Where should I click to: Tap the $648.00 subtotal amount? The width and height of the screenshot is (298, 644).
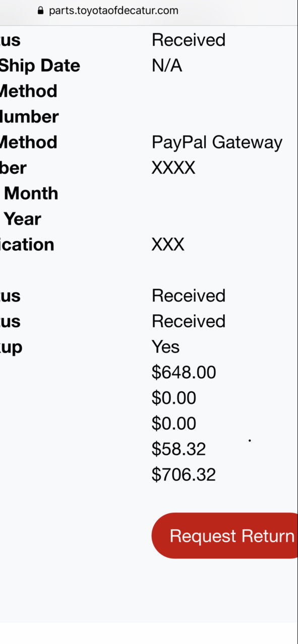(x=184, y=372)
